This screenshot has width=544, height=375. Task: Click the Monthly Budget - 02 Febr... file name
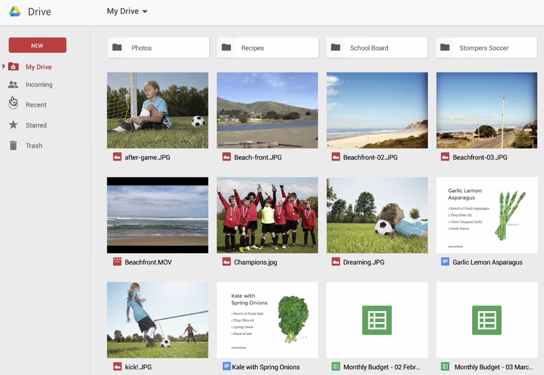(382, 367)
